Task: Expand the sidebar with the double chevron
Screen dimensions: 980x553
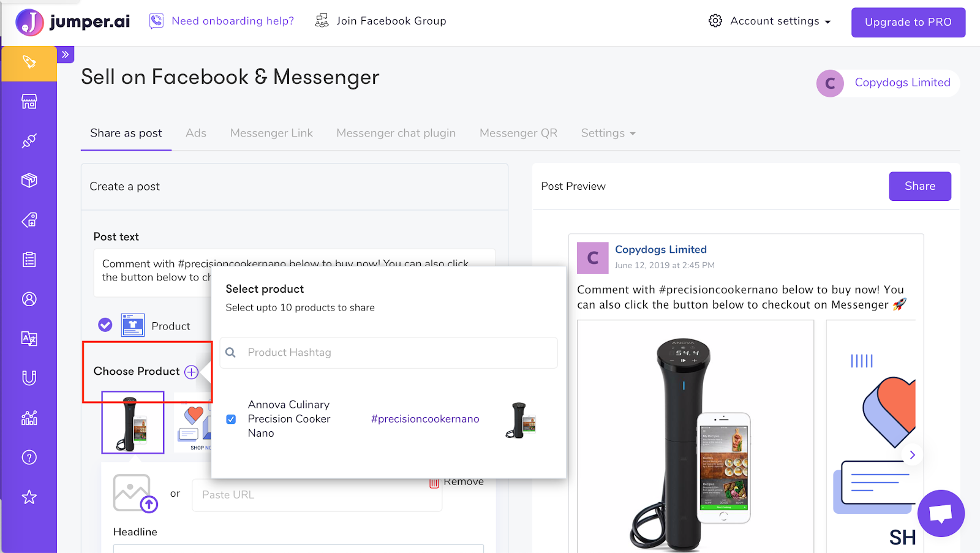Action: pyautogui.click(x=66, y=55)
